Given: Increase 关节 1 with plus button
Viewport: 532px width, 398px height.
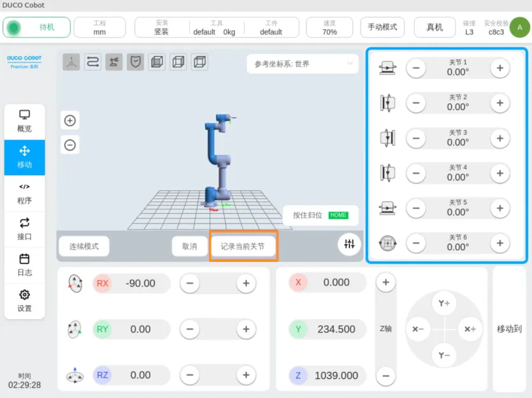Looking at the screenshot, I should click(x=500, y=68).
